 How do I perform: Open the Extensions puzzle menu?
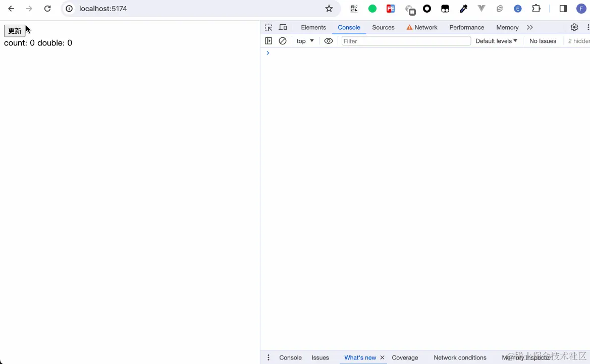pos(536,9)
